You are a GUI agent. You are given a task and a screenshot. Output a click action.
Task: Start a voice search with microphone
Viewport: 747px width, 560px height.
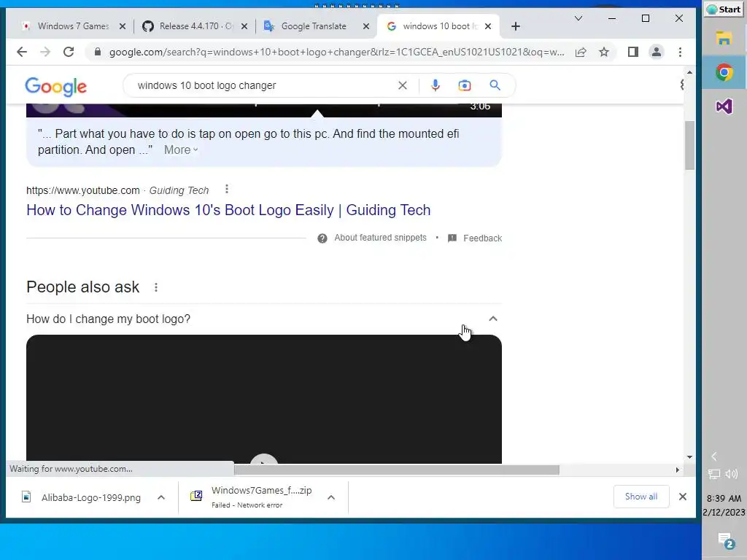point(435,85)
